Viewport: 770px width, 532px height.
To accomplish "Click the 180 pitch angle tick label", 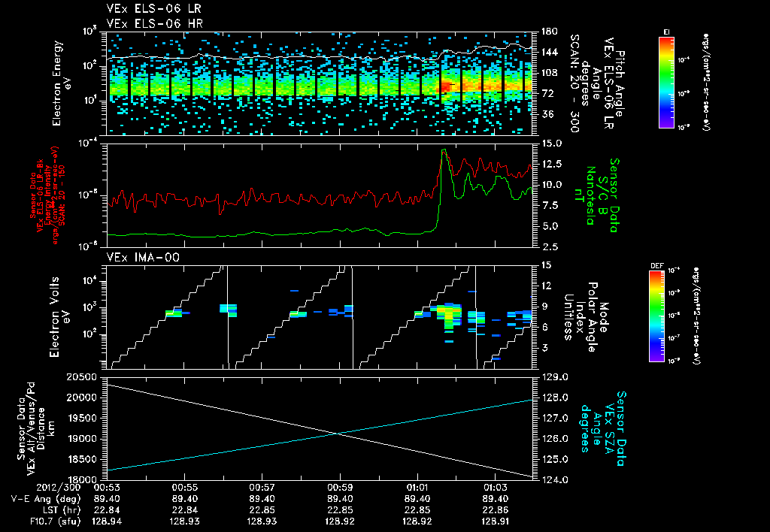I will tap(549, 32).
